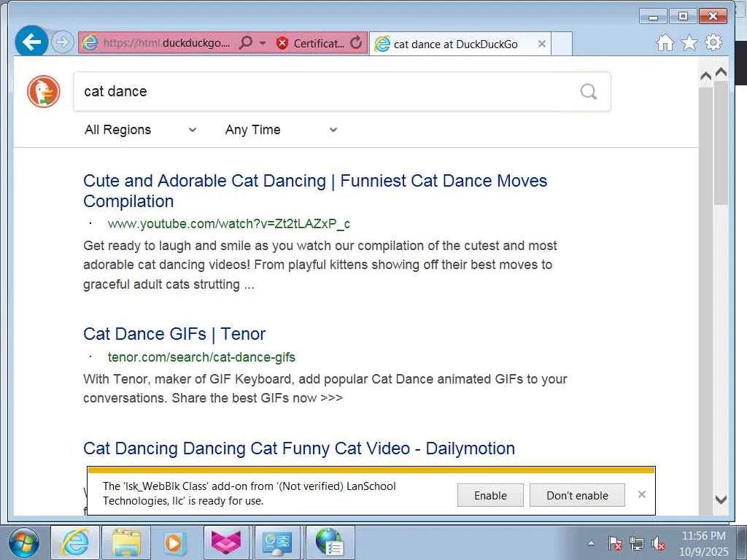
Task: Maximize the Internet Explorer window
Action: (683, 17)
